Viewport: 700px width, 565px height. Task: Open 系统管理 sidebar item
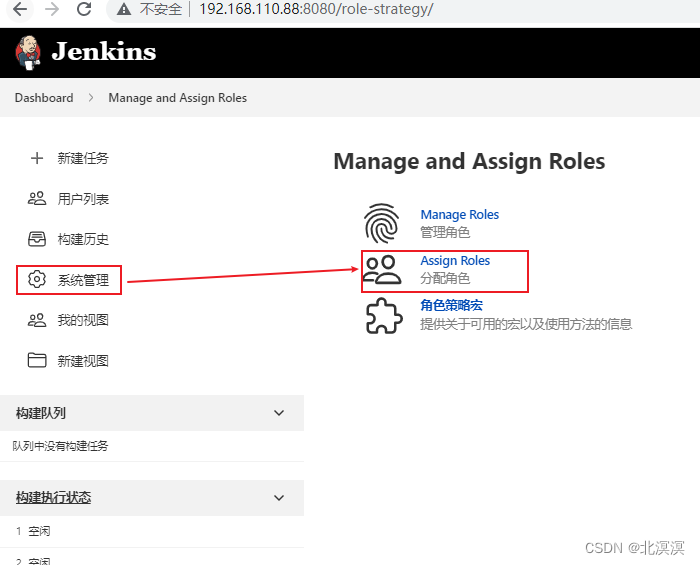pos(83,280)
